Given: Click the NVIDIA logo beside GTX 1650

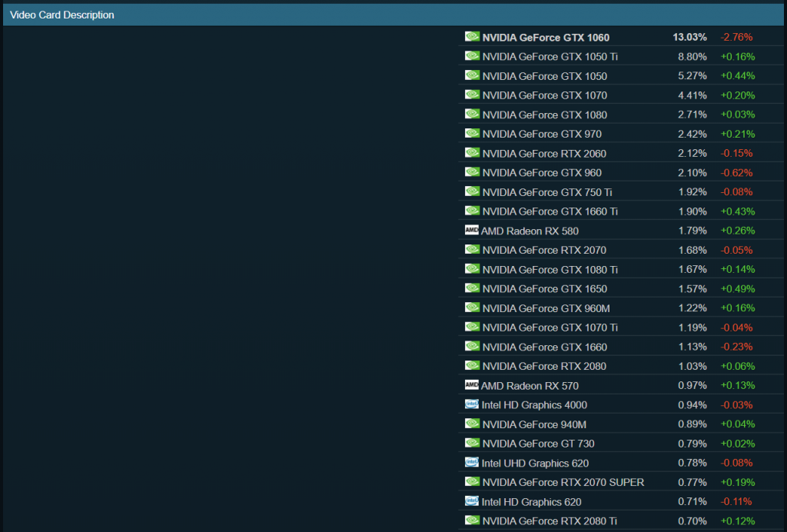Looking at the screenshot, I should (472, 288).
